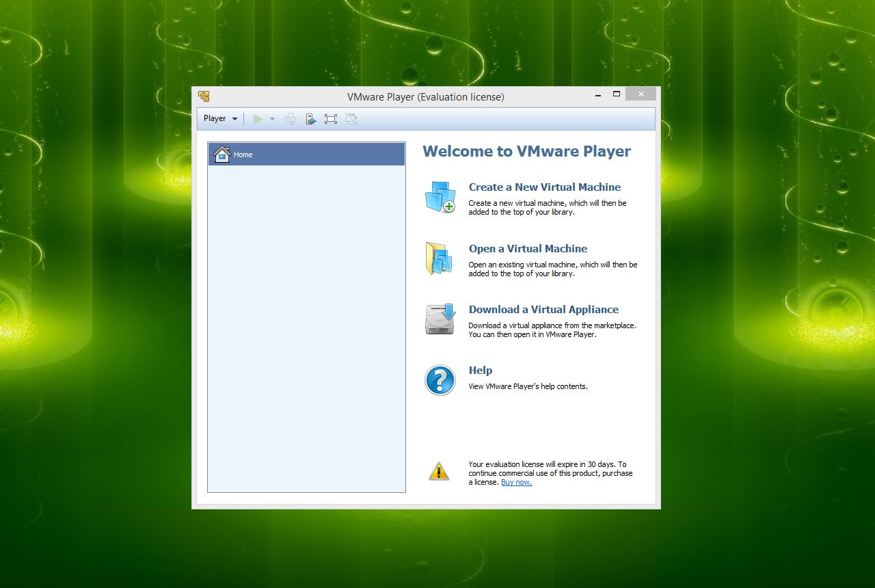875x588 pixels.
Task: Maximize the VMware Player window
Action: point(617,94)
